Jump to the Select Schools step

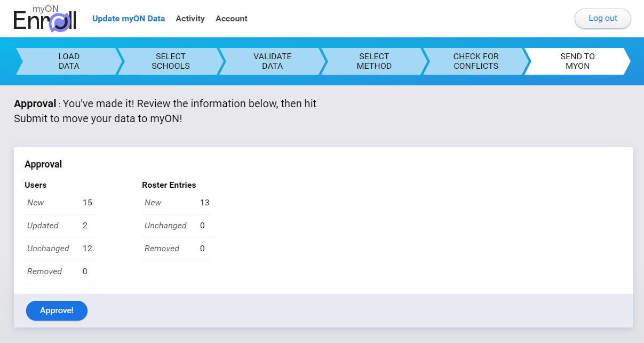tap(171, 61)
